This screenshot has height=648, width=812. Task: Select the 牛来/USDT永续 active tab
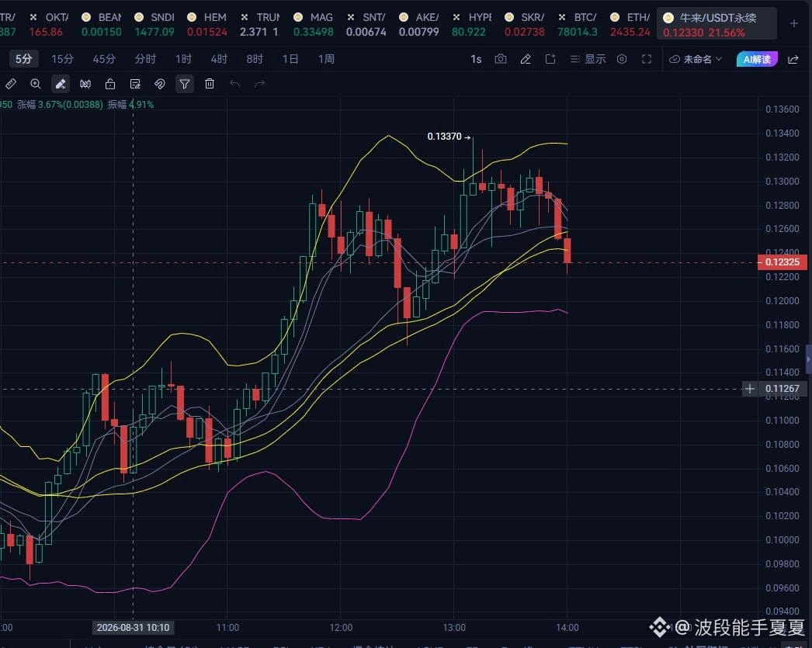tap(717, 24)
